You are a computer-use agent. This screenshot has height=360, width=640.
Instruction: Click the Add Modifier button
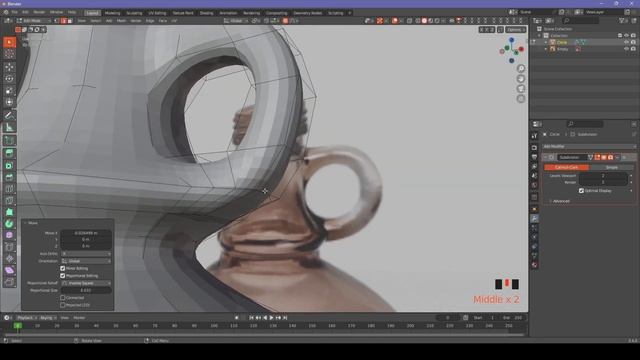tap(589, 146)
